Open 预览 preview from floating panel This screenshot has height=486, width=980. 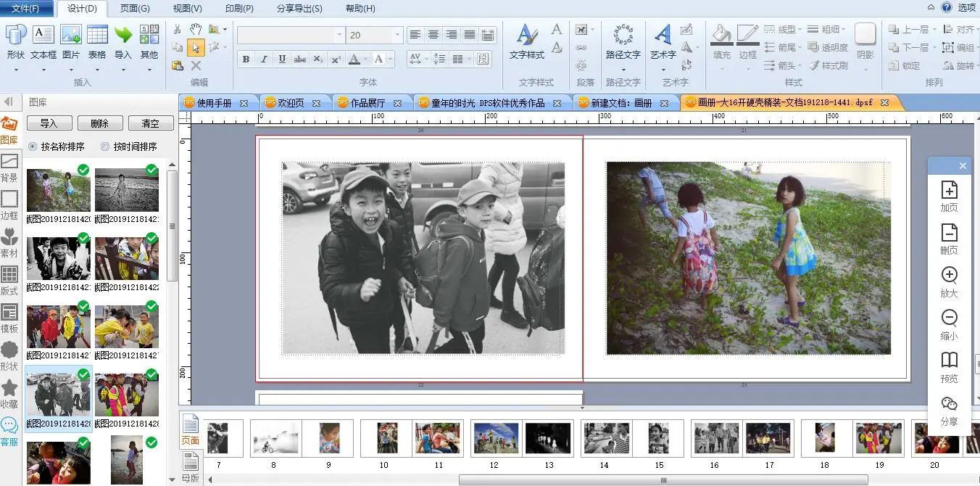click(949, 361)
